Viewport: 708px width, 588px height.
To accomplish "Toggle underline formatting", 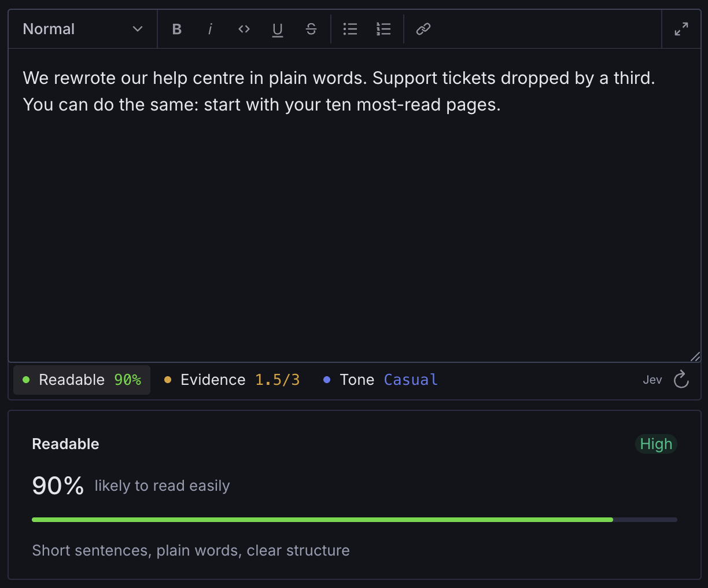I will (x=278, y=29).
